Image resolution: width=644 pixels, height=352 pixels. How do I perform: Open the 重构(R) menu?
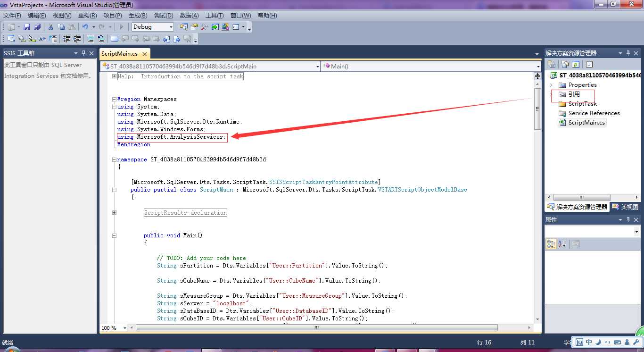click(88, 16)
